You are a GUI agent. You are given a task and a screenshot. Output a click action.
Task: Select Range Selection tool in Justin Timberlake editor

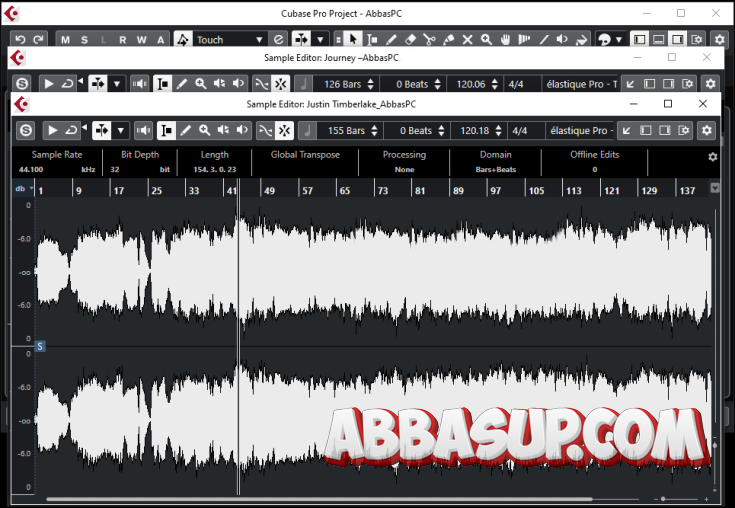tap(166, 130)
